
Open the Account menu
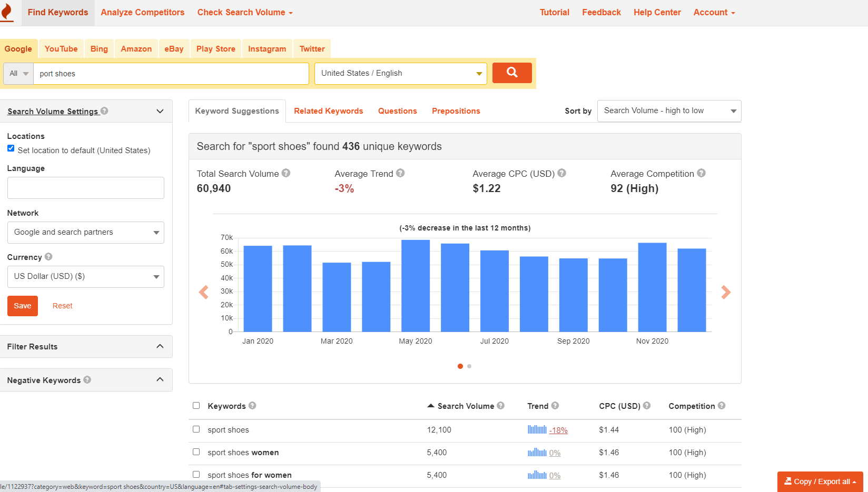tap(713, 12)
